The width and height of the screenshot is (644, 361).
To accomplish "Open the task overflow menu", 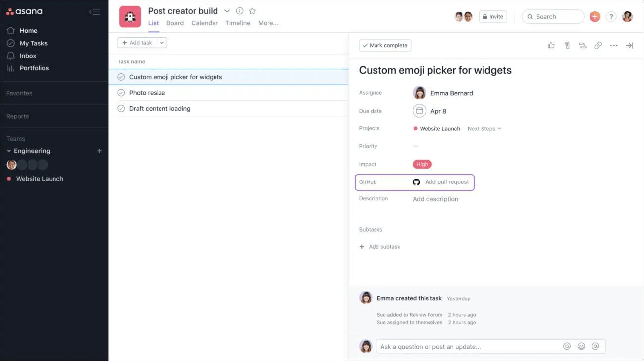I will 614,45.
